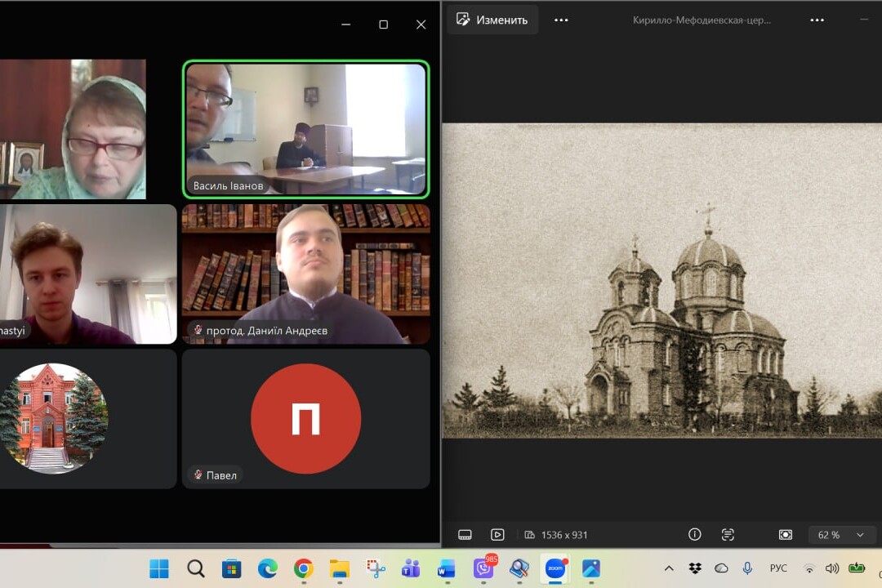Expand hidden system tray icons chevron
Viewport: 882px width, 588px height.
click(669, 568)
